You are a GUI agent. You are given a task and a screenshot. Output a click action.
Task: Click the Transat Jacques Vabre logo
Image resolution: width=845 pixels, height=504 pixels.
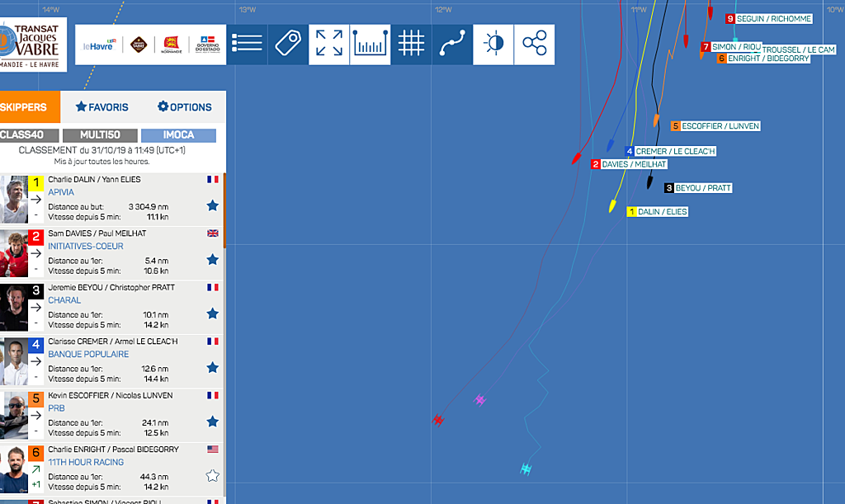tap(33, 45)
